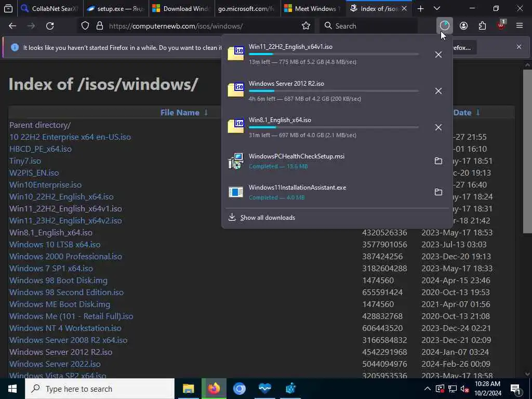Sort the listing by File Name

tap(180, 113)
